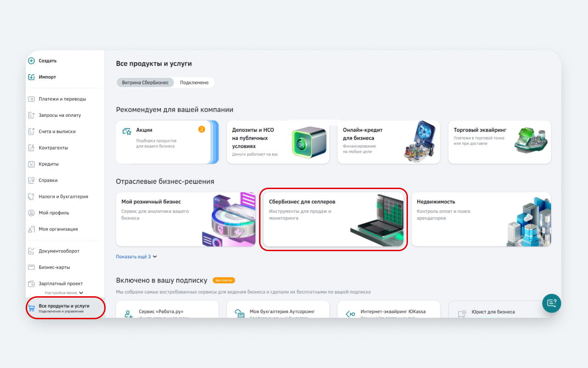Expand Показать ещё 3 solutions

[136, 257]
